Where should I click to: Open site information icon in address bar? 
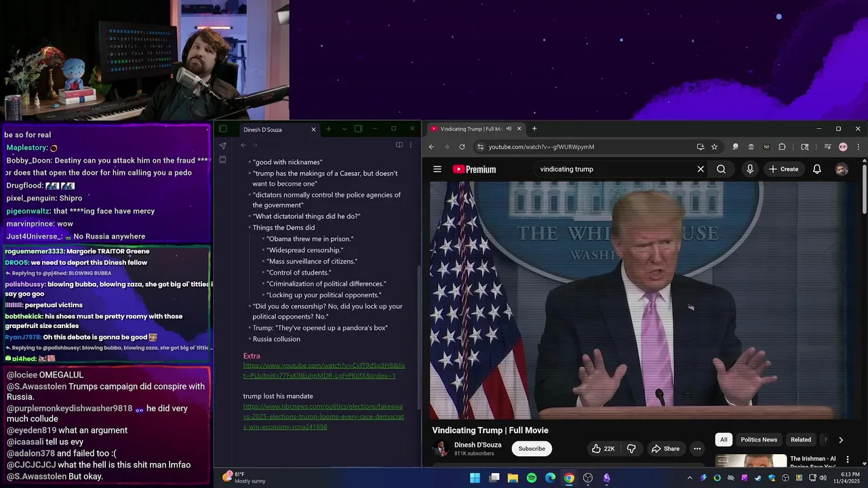(x=480, y=147)
